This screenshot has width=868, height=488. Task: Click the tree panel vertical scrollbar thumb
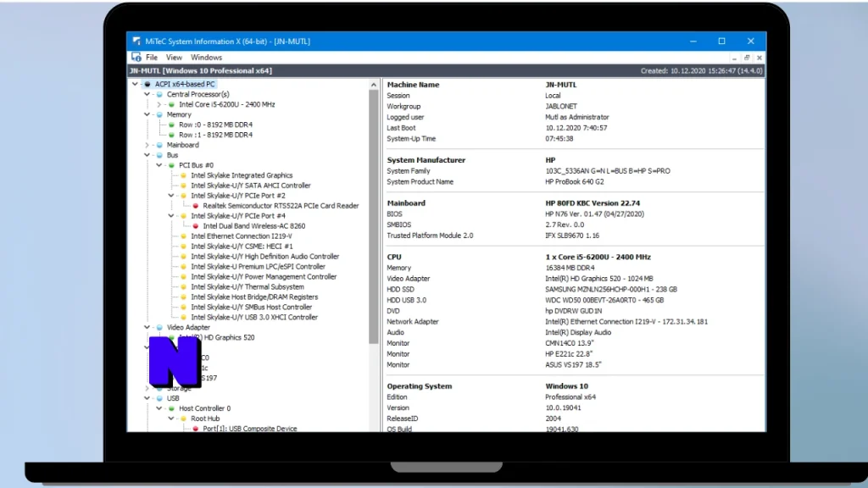[x=374, y=216]
